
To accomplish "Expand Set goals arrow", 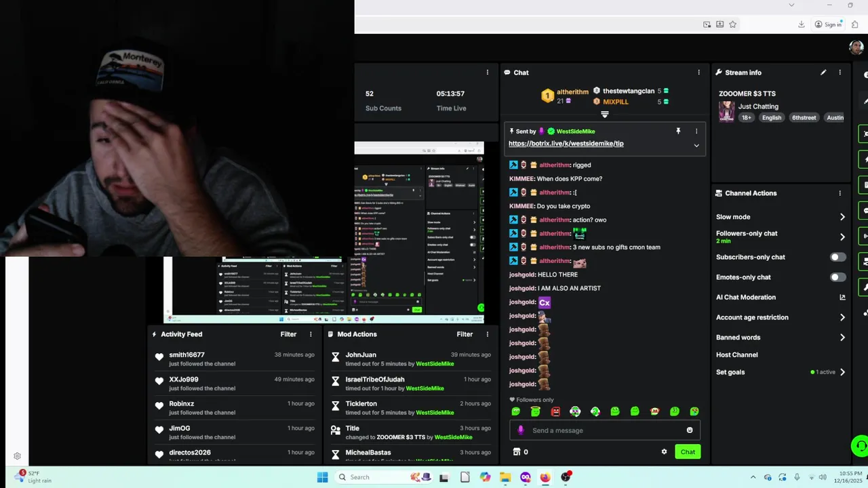I will (x=842, y=372).
